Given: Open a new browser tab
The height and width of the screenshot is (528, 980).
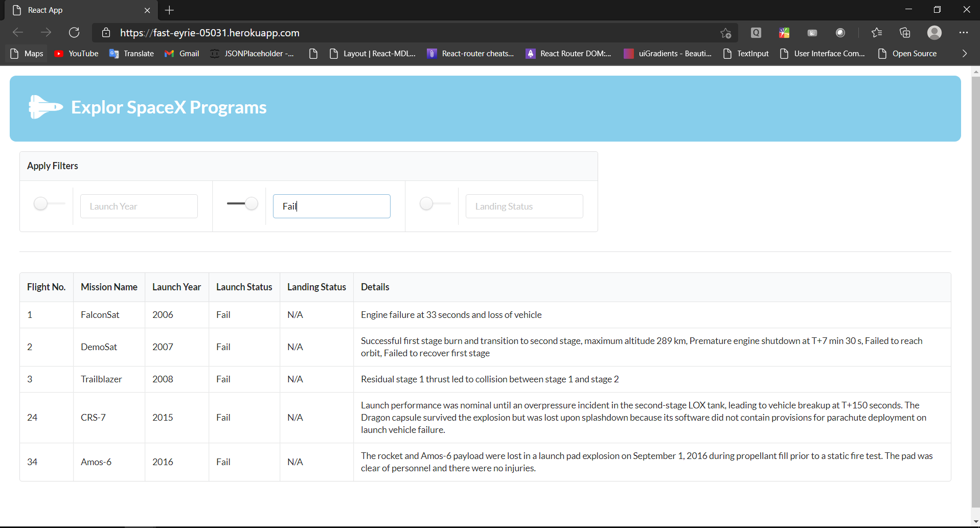Looking at the screenshot, I should coord(169,10).
